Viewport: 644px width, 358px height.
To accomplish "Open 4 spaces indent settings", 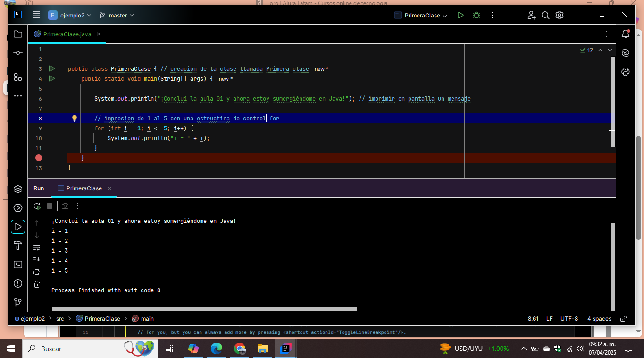I will pos(599,319).
